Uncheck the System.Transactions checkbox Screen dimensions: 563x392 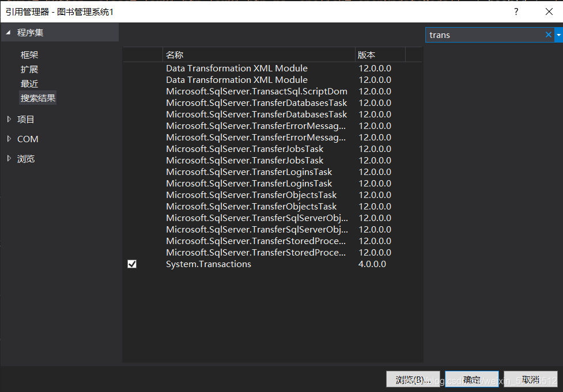pyautogui.click(x=132, y=264)
